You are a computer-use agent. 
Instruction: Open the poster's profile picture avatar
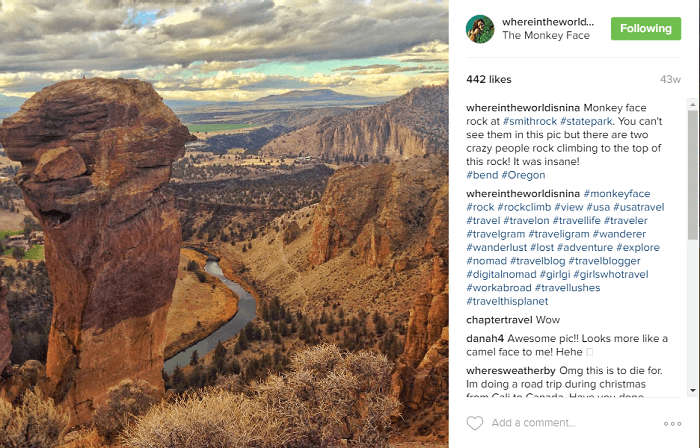pos(480,28)
